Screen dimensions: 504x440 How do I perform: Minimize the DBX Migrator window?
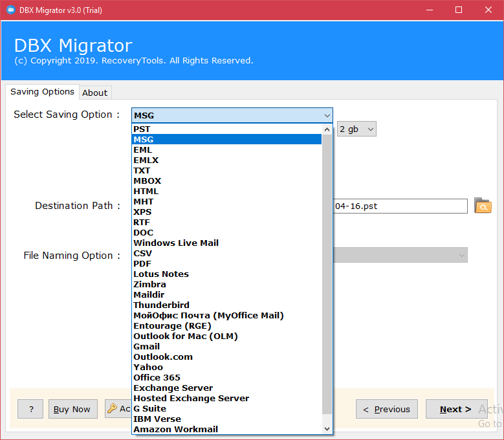(x=430, y=10)
